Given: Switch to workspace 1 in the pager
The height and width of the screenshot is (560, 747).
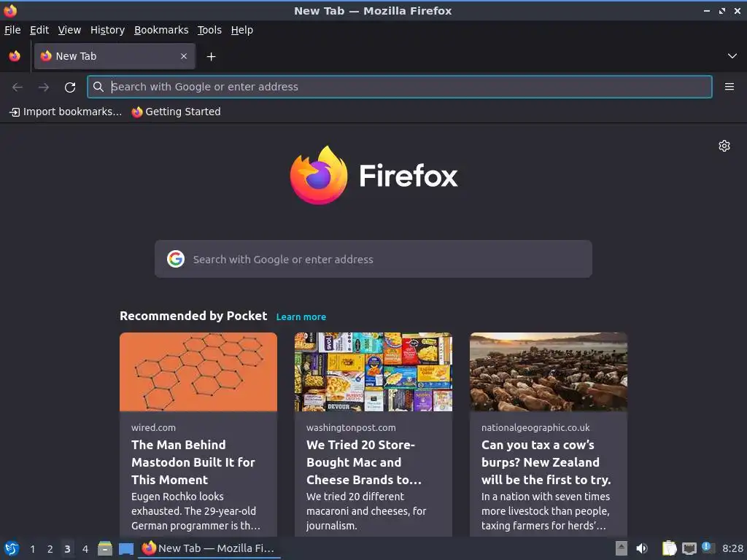Looking at the screenshot, I should click(32, 549).
